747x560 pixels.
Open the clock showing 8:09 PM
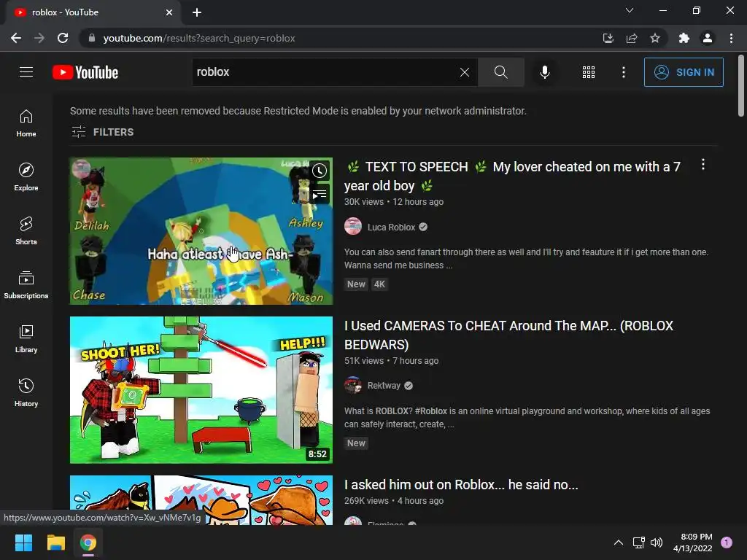click(x=693, y=542)
